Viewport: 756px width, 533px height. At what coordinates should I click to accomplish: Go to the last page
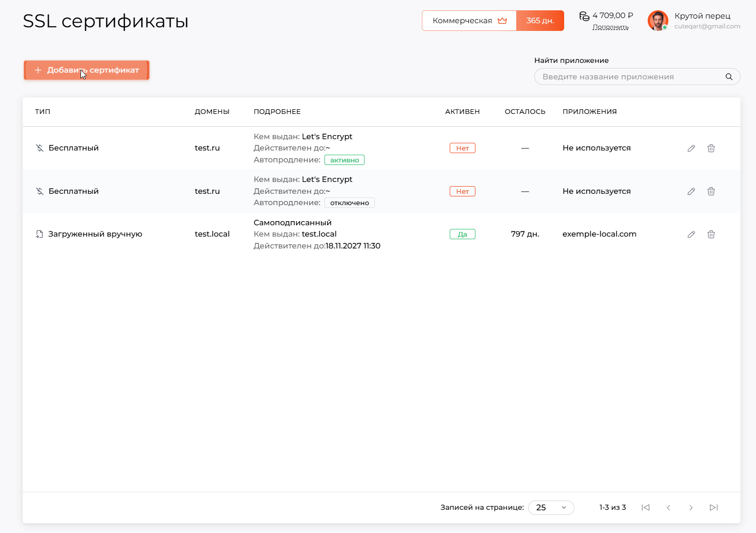point(714,508)
